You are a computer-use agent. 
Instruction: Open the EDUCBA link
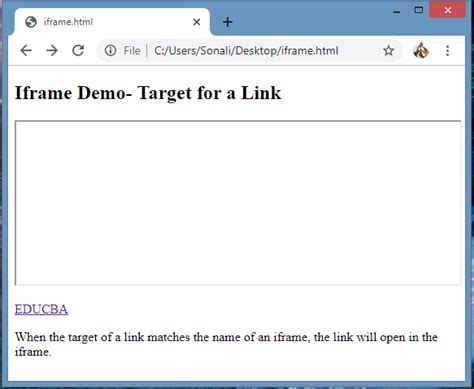41,309
